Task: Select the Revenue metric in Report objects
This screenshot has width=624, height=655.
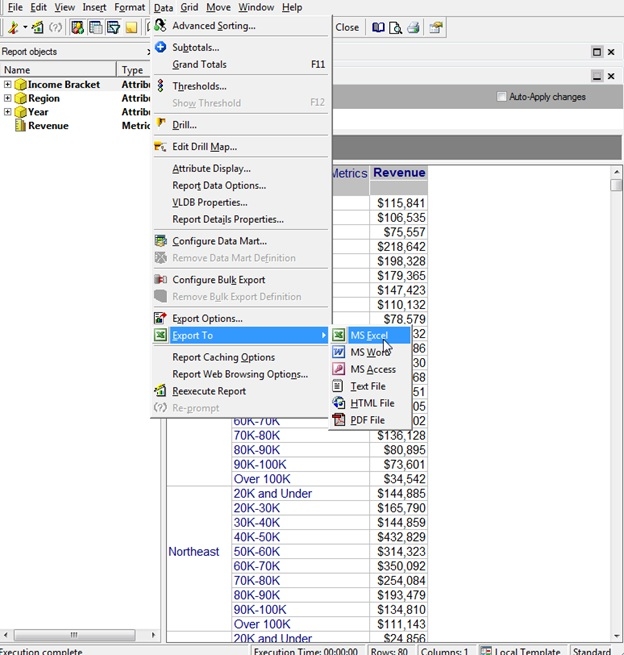Action: point(48,126)
